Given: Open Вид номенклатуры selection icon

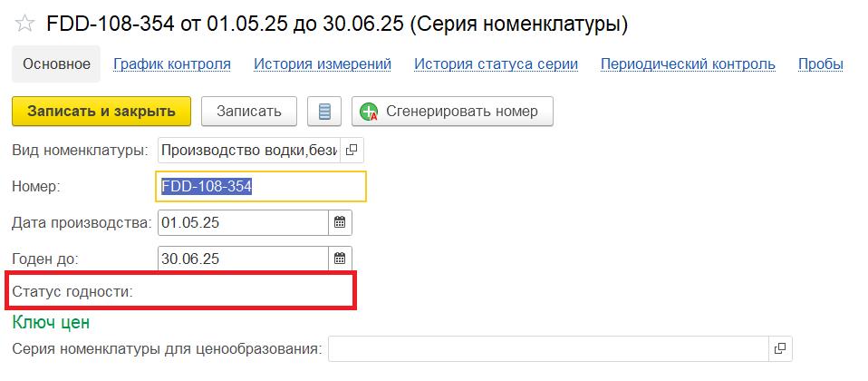Looking at the screenshot, I should click(352, 150).
